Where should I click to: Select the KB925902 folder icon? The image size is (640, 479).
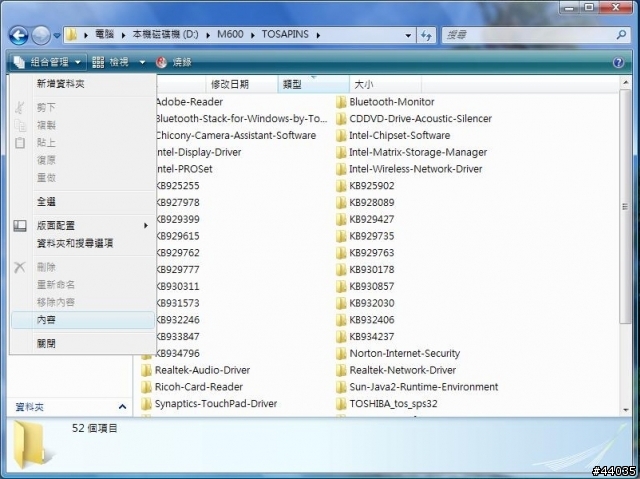341,186
